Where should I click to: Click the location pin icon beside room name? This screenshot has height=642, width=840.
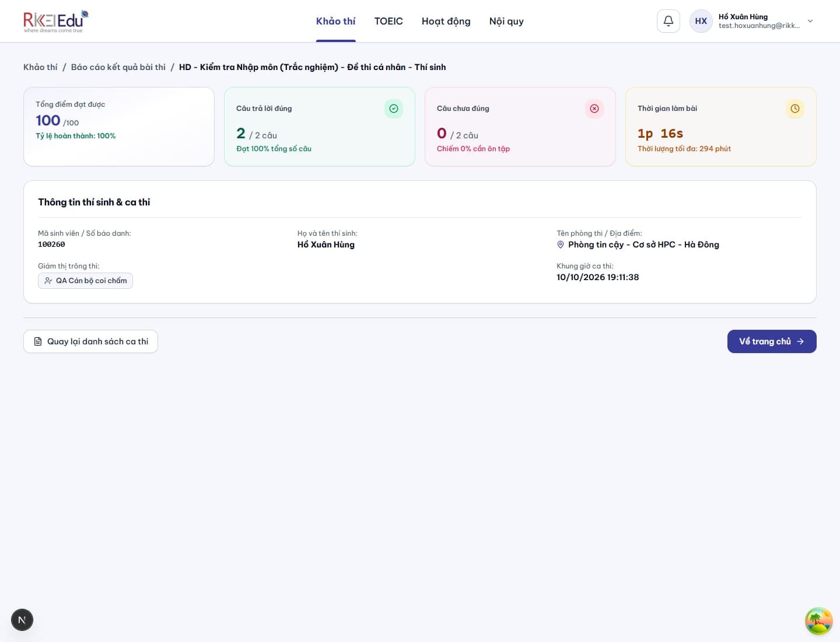pos(561,245)
